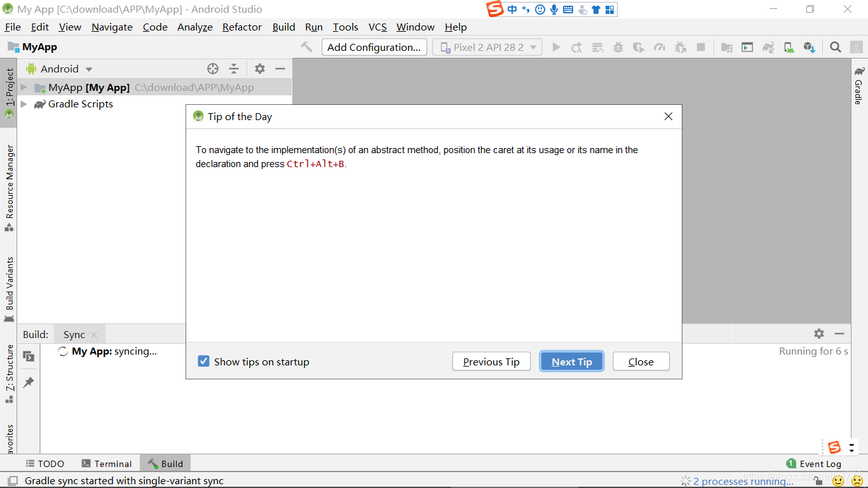Open the Event Log tab
Image resolution: width=868 pixels, height=488 pixels.
pyautogui.click(x=814, y=464)
